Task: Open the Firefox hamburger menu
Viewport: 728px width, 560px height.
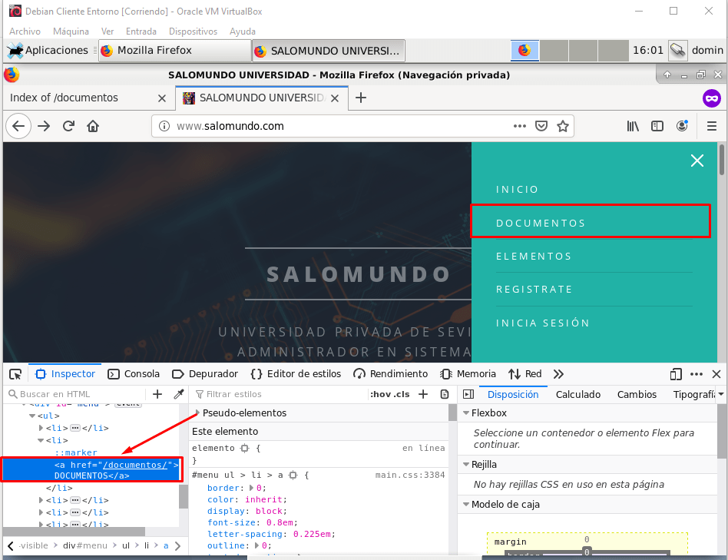Action: [x=711, y=126]
